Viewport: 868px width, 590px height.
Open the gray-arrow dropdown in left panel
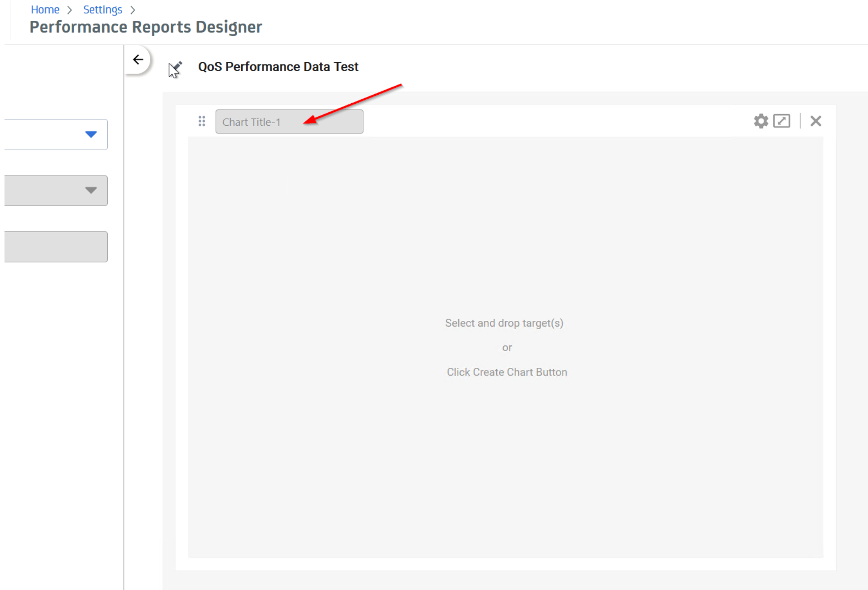(x=91, y=190)
